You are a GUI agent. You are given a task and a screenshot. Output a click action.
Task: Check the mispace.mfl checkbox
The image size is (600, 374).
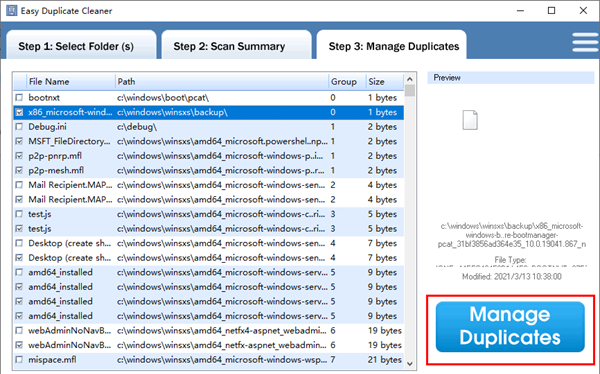coord(19,359)
